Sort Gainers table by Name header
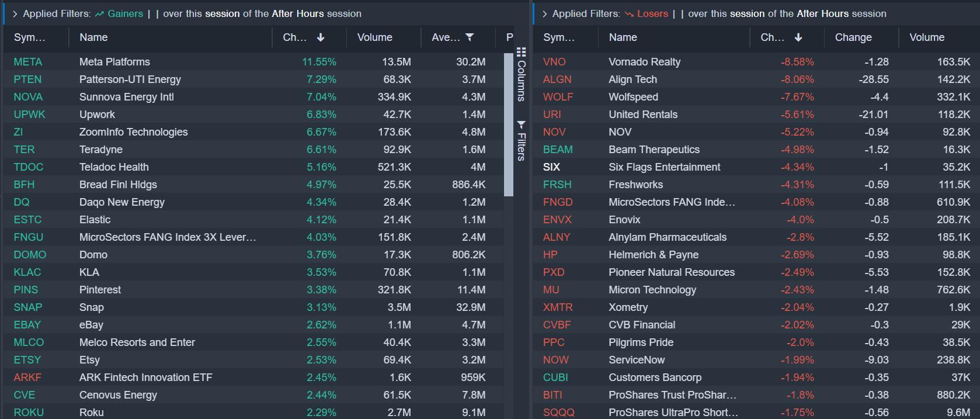This screenshot has width=980, height=419. (x=93, y=37)
